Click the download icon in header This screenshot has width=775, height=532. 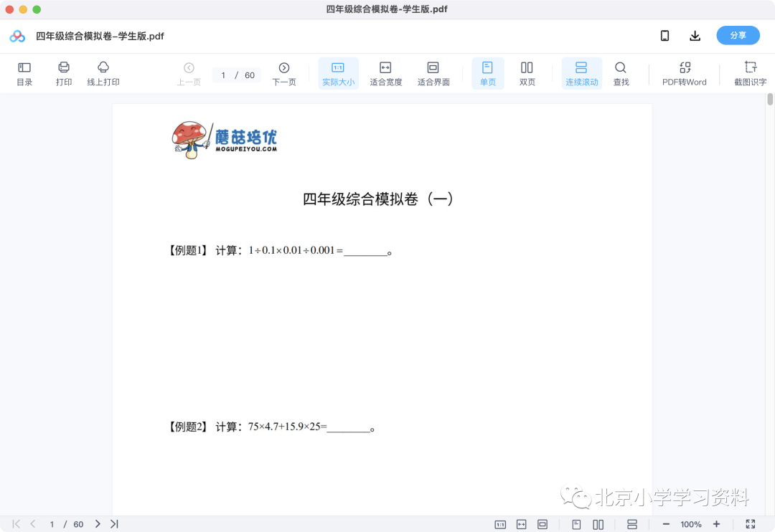coord(695,36)
